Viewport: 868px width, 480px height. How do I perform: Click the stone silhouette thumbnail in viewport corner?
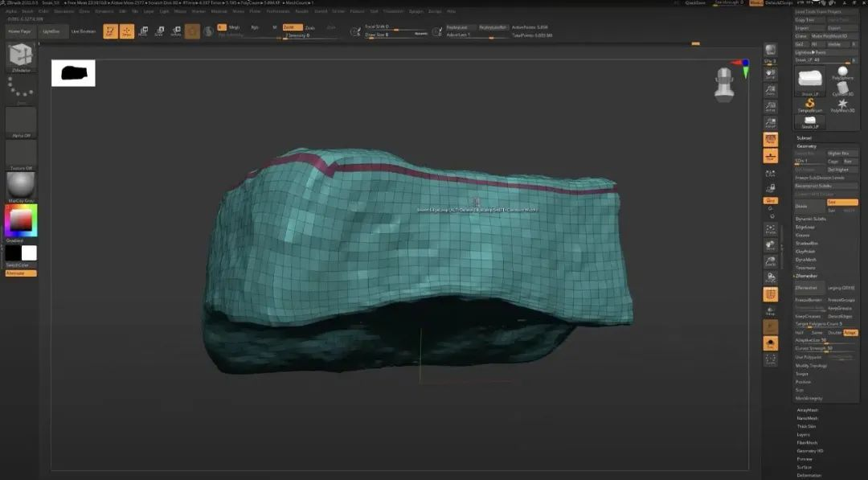point(73,73)
